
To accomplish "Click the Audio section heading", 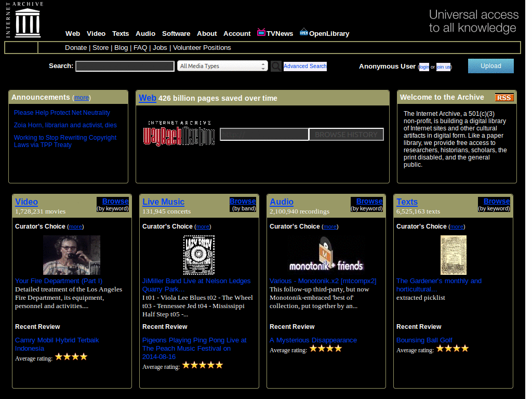I will 282,202.
